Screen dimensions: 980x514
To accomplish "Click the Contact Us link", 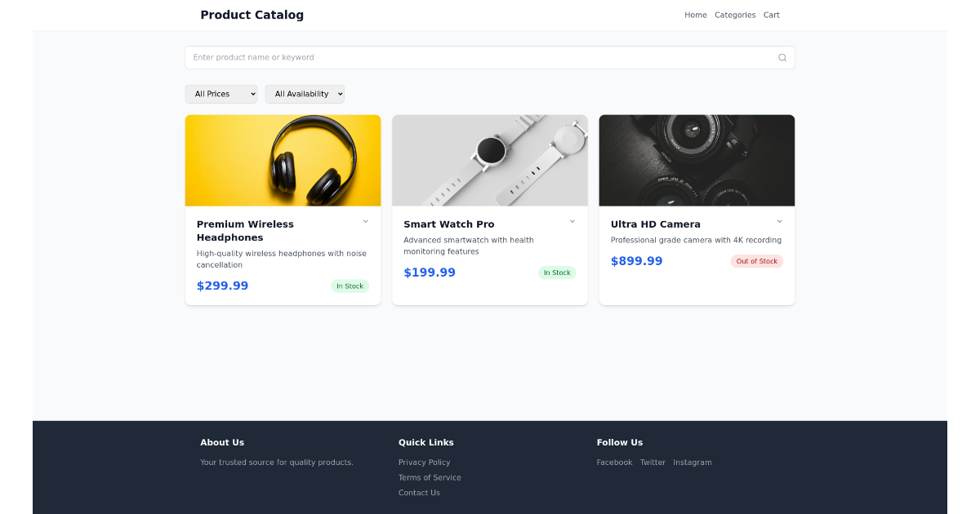I will pos(419,493).
